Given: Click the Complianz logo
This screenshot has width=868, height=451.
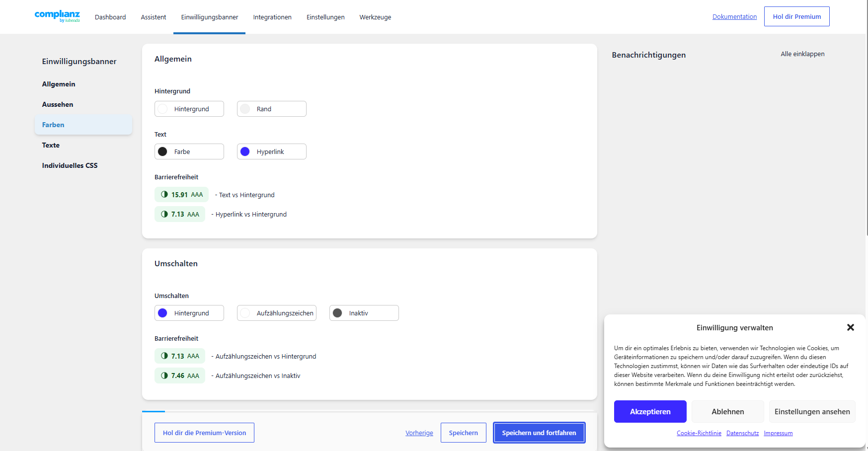Looking at the screenshot, I should coord(57,16).
